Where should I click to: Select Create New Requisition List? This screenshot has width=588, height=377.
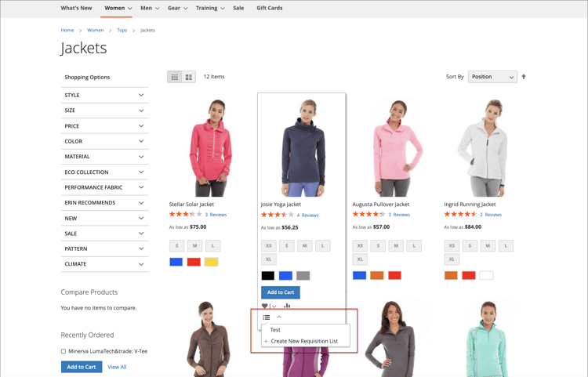tap(304, 341)
